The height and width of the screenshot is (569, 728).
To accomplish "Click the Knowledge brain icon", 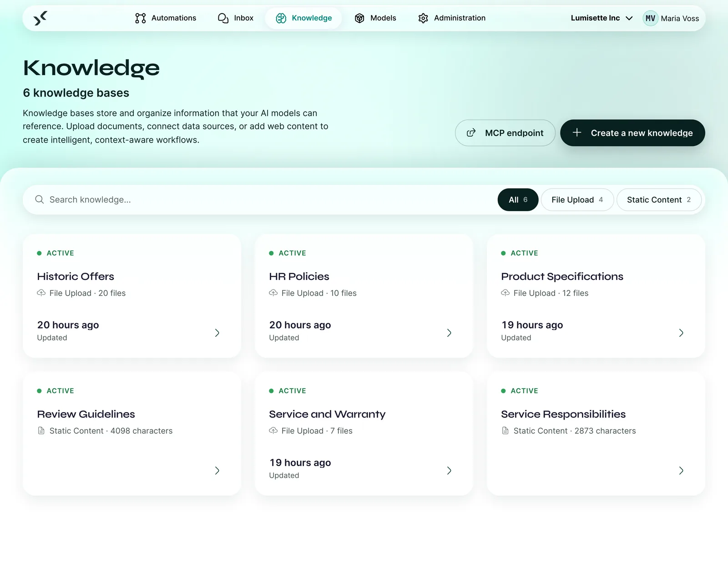I will (x=281, y=18).
